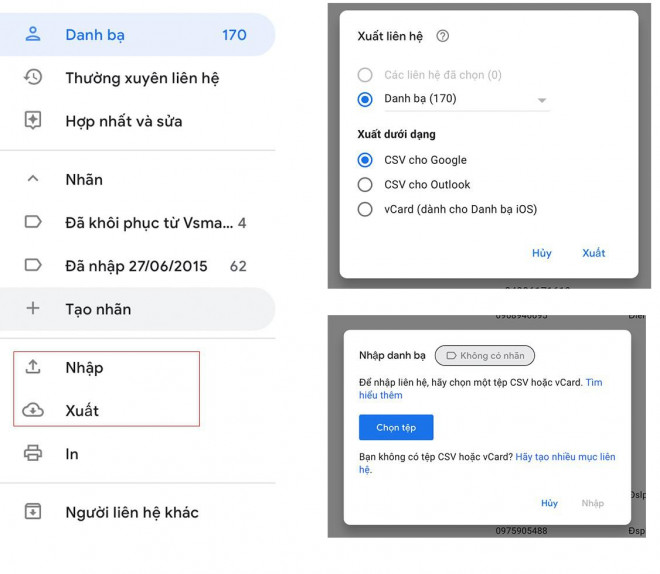Click the Thường xuyên liên hệ history icon
660x574 pixels.
(33, 78)
